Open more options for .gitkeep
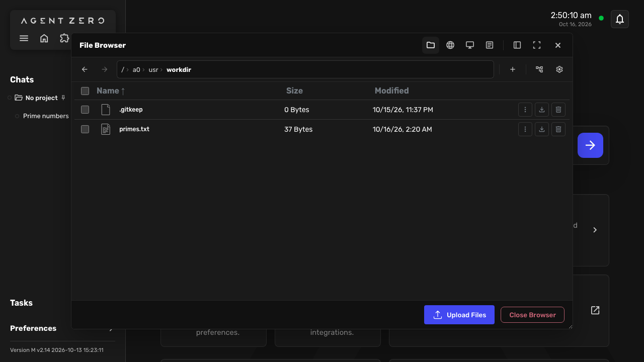This screenshot has width=644, height=362. pyautogui.click(x=525, y=110)
